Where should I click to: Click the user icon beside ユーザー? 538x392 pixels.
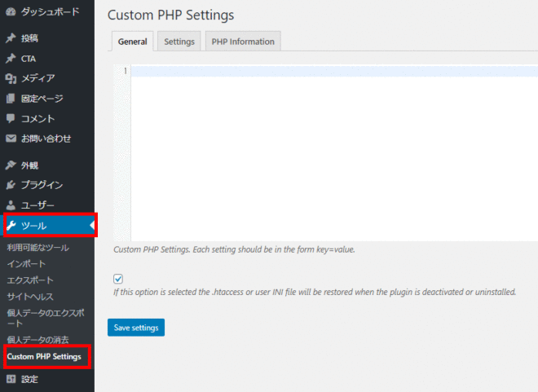11,205
